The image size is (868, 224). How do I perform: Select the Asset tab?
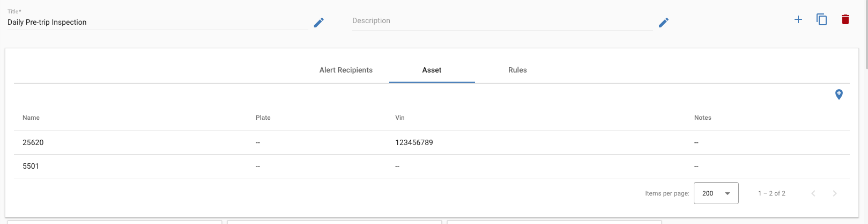432,70
